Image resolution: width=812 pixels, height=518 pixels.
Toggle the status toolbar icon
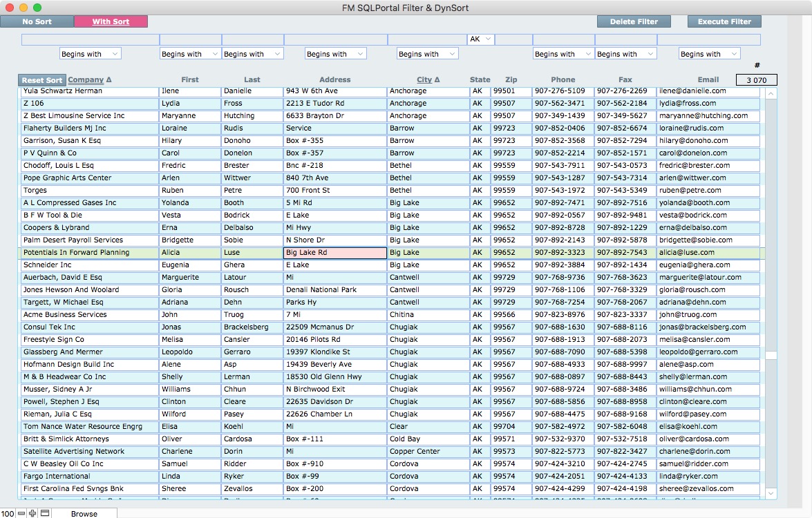click(44, 513)
